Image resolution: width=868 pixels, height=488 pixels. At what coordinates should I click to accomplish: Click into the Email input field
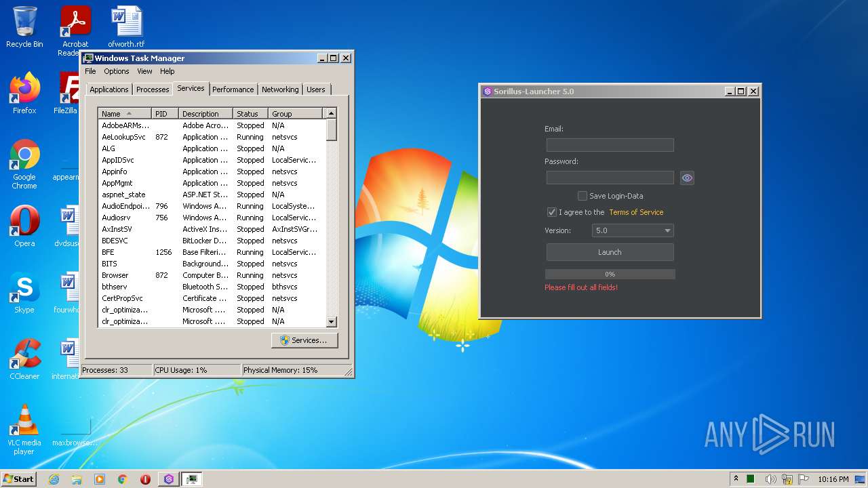pos(610,145)
